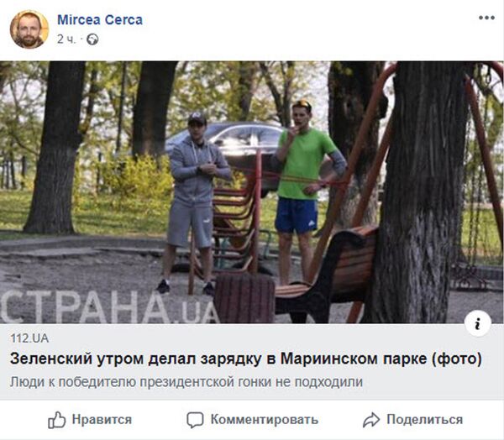Click the СТРАНА.ua watermark on the photo
The width and height of the screenshot is (504, 440).
pyautogui.click(x=109, y=307)
